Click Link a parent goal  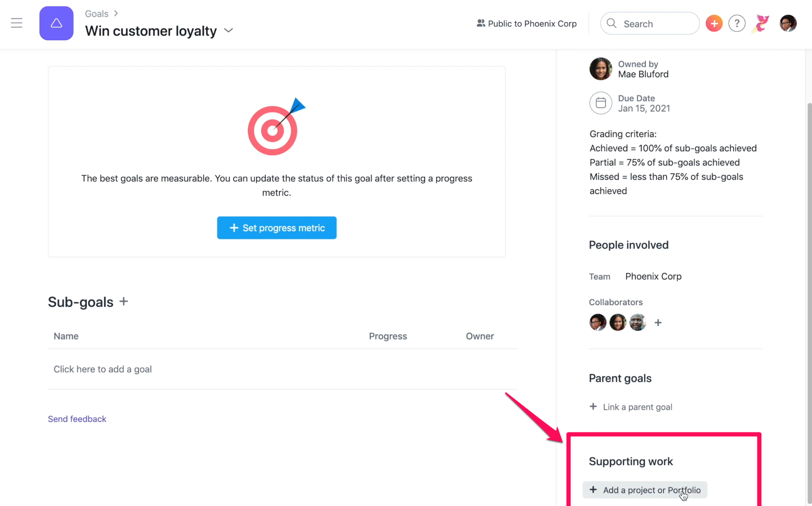(631, 407)
